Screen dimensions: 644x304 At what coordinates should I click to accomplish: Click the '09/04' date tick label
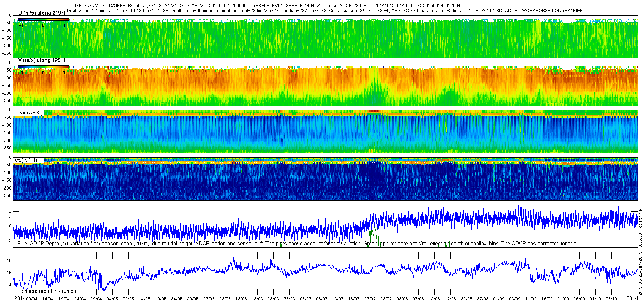point(32,299)
